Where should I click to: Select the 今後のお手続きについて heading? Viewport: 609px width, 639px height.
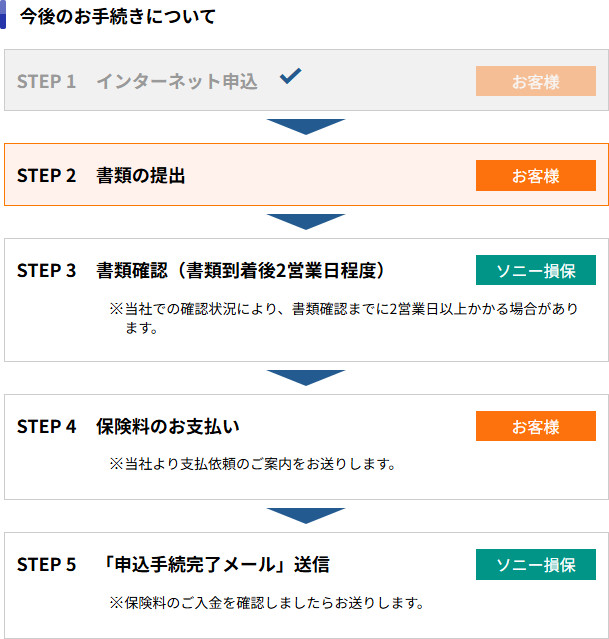(x=117, y=16)
